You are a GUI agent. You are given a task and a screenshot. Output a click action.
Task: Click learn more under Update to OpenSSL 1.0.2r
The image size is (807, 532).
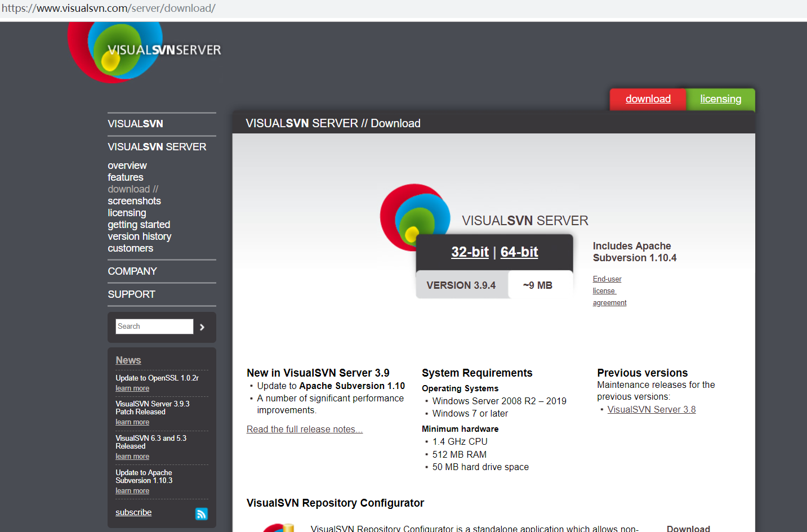click(x=132, y=388)
